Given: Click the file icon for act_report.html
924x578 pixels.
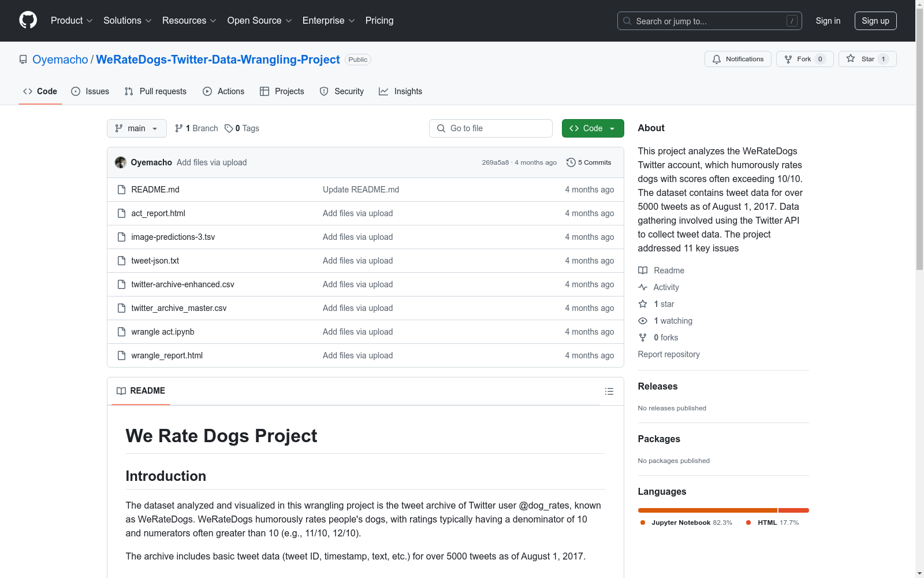Looking at the screenshot, I should click(x=121, y=213).
